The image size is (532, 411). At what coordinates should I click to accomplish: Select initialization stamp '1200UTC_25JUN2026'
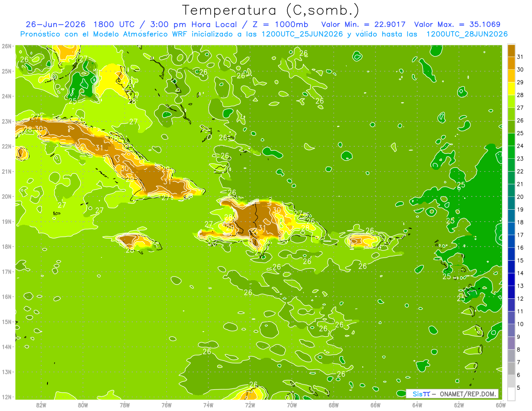(x=303, y=34)
